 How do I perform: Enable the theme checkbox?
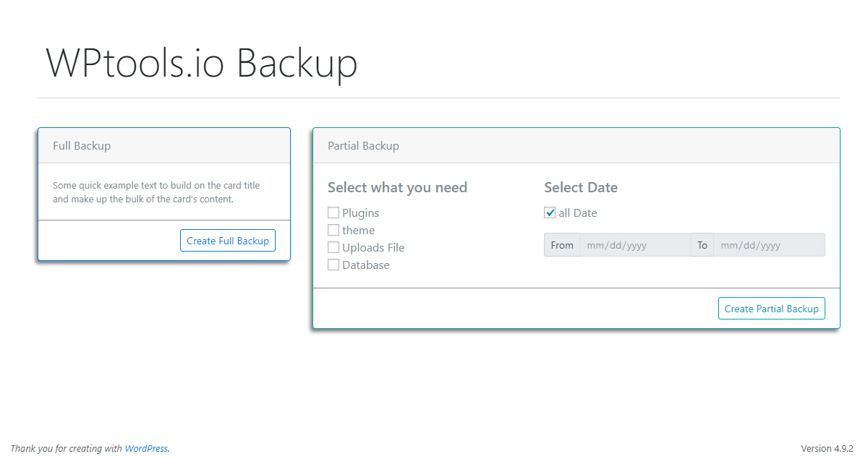click(333, 230)
